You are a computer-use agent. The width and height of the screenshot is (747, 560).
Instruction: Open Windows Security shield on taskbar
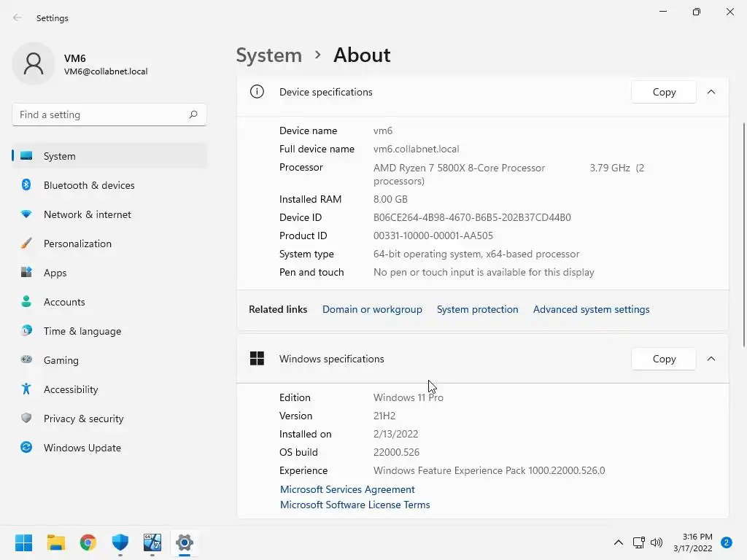[x=120, y=542]
